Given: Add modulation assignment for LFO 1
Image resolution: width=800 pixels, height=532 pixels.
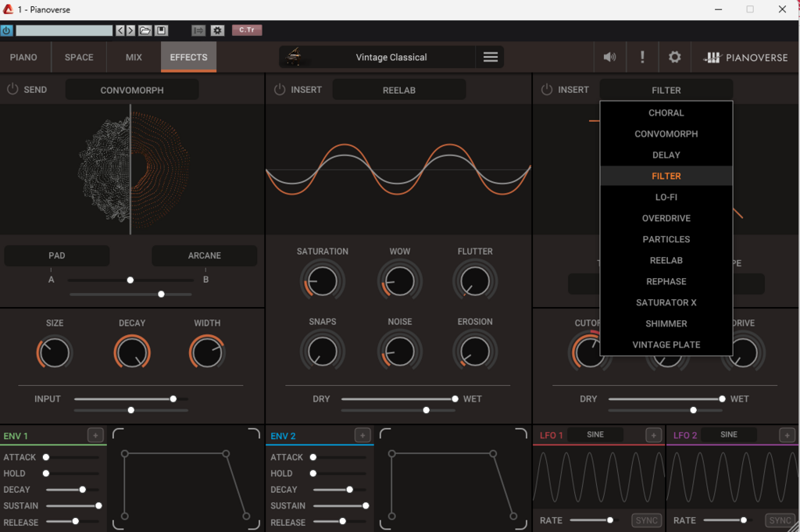Looking at the screenshot, I should pos(654,435).
